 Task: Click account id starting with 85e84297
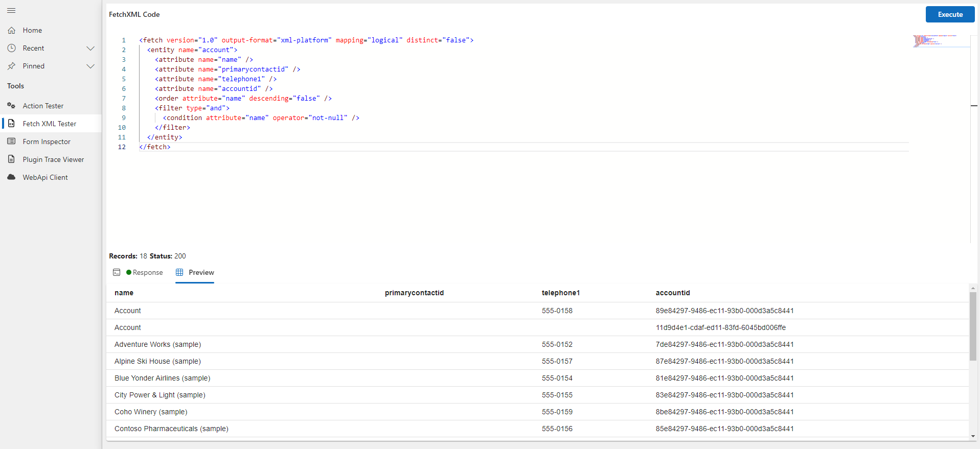(x=725, y=429)
